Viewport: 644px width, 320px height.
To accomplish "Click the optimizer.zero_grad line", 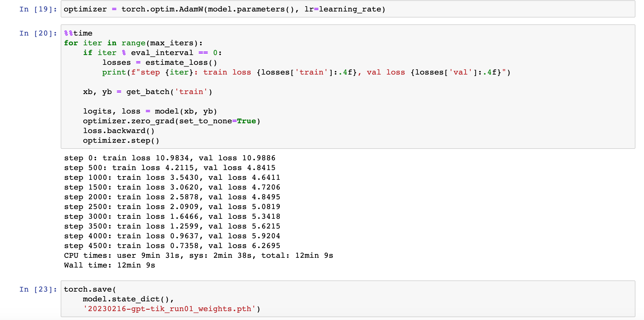I will (x=172, y=121).
